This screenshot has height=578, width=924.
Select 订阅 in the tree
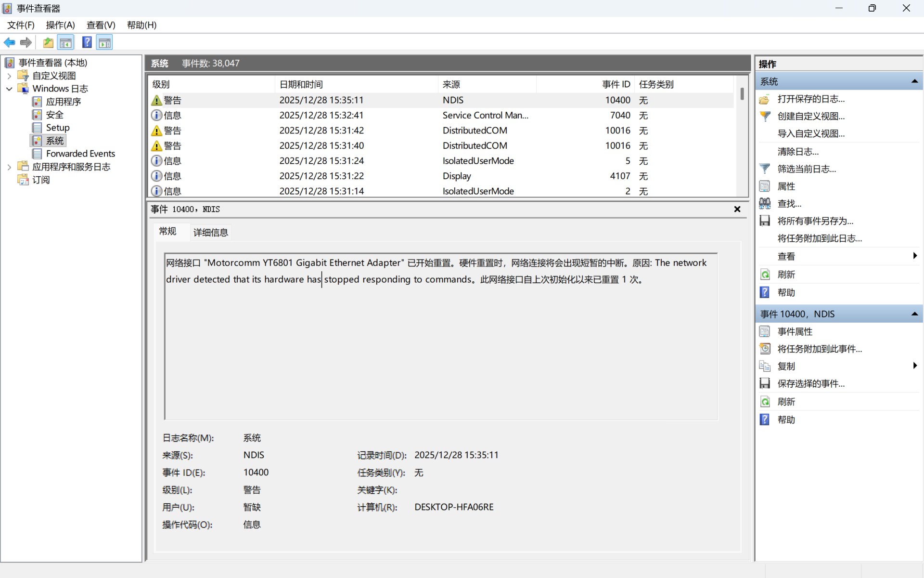click(x=41, y=180)
